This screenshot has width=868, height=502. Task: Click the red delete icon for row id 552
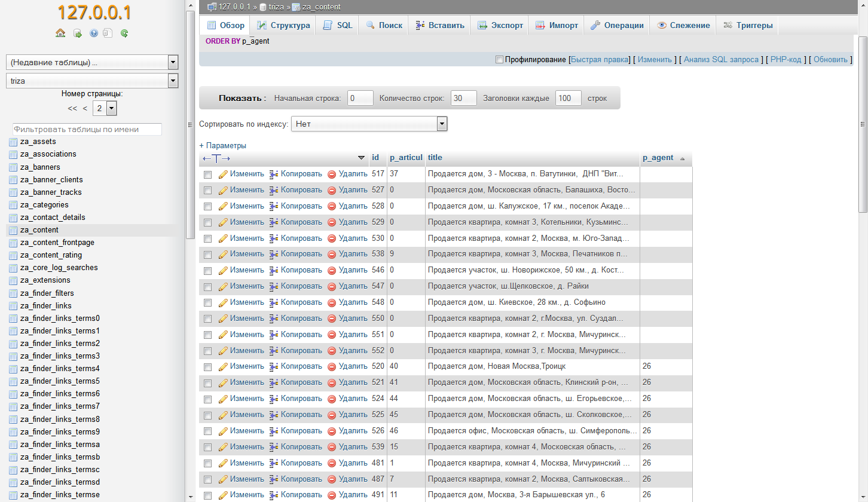(x=332, y=351)
